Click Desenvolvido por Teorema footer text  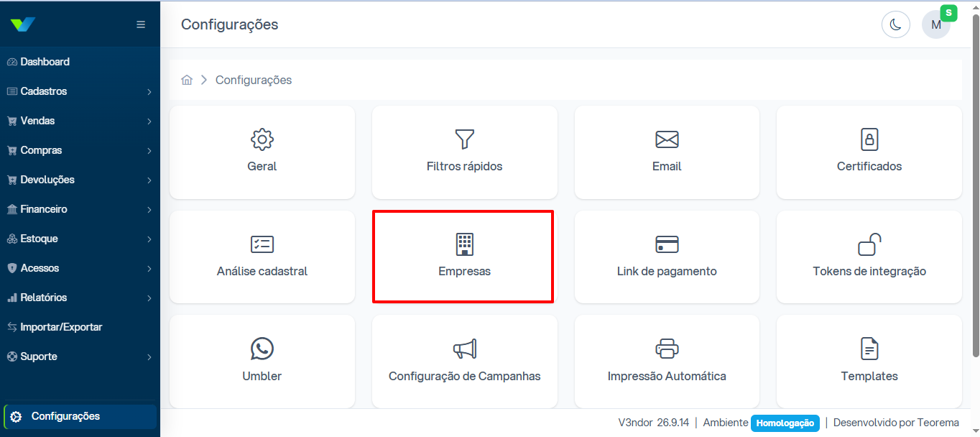pos(896,423)
